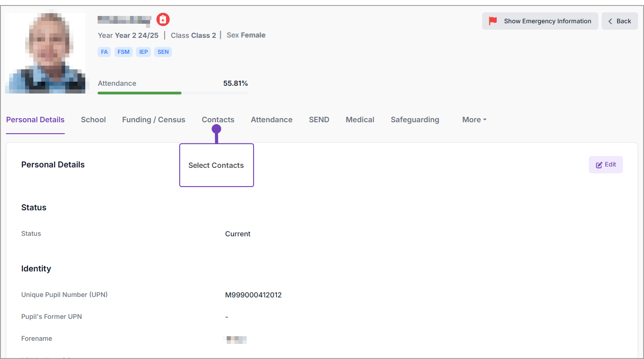Click the FA badge tag

point(104,52)
